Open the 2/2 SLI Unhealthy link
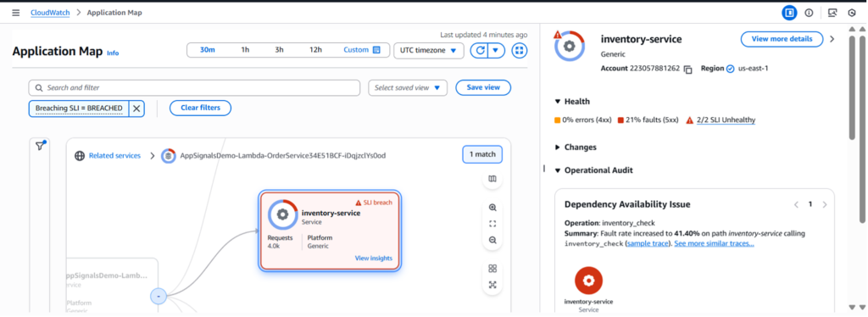 click(x=726, y=120)
